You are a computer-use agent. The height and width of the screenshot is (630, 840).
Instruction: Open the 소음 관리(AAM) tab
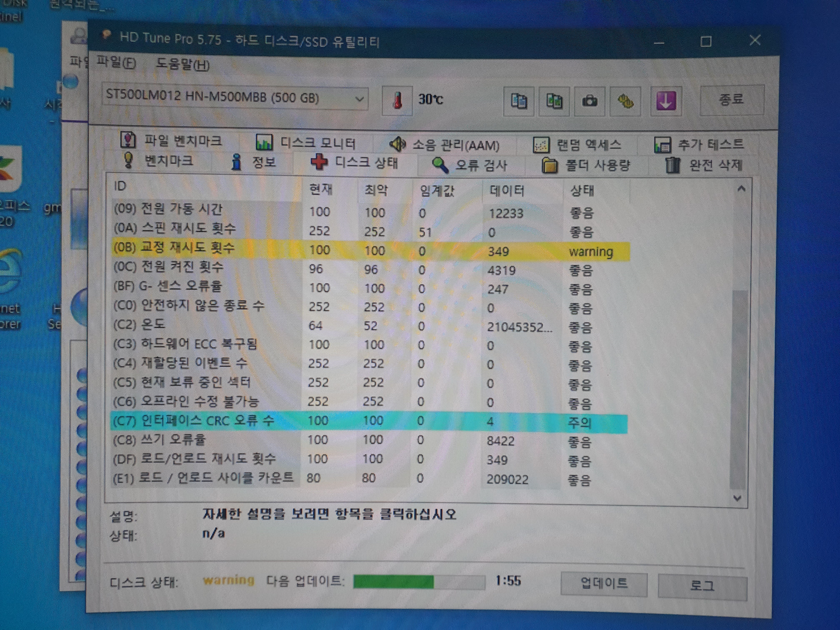444,145
